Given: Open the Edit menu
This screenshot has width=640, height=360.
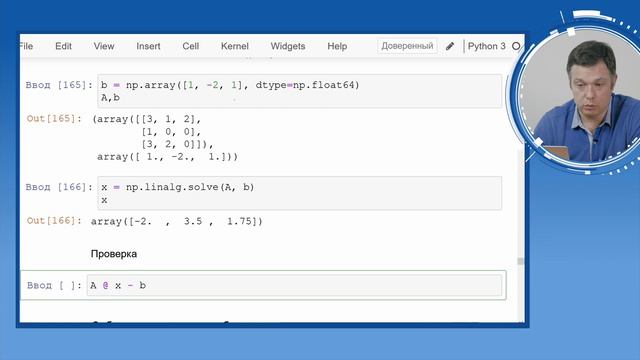Looking at the screenshot, I should coord(63,46).
